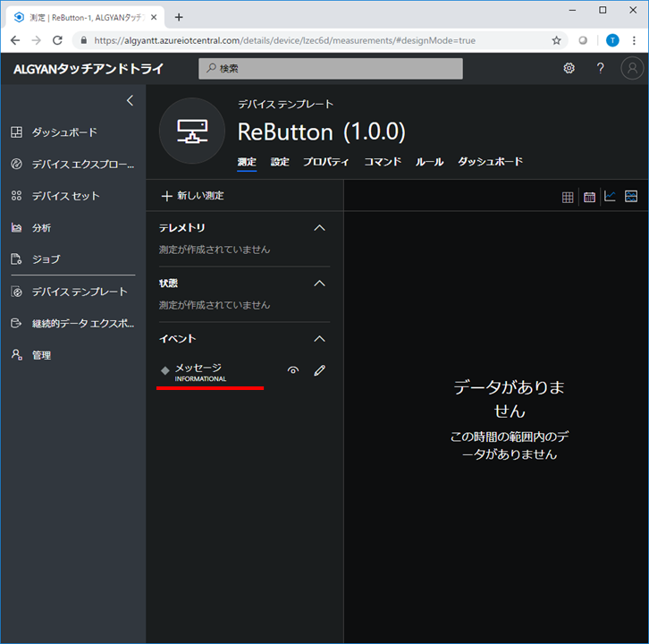
Task: Open the settings gear icon
Action: [x=569, y=68]
